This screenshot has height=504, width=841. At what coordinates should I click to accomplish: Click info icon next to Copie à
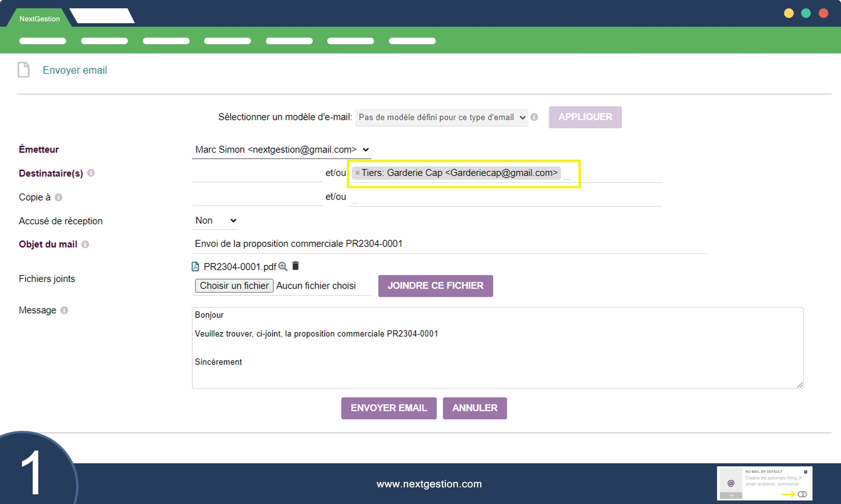[x=59, y=197]
